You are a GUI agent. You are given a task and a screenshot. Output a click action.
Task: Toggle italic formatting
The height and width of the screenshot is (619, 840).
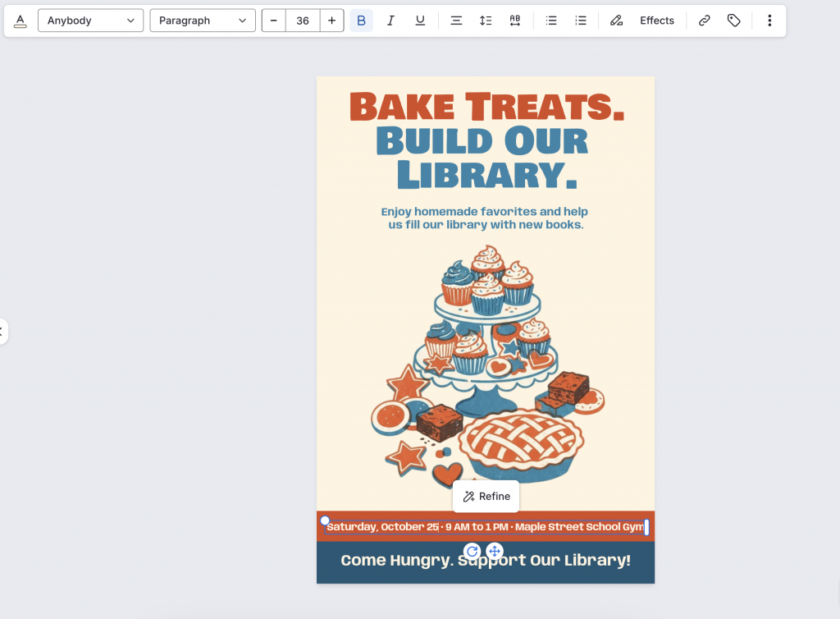pos(390,21)
